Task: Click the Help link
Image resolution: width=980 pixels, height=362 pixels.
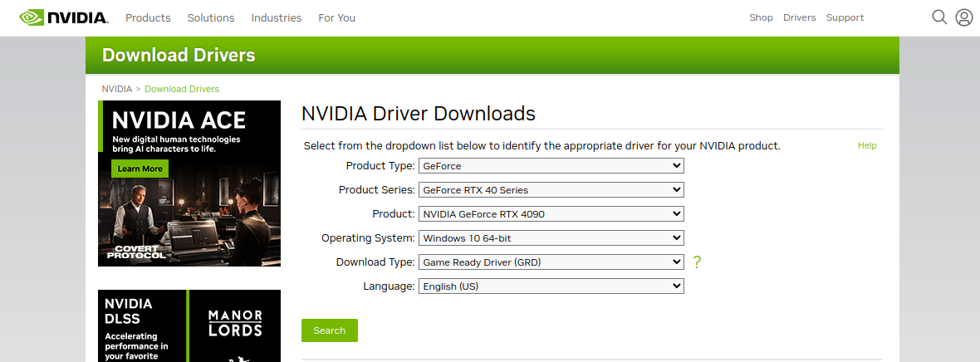Action: point(867,145)
